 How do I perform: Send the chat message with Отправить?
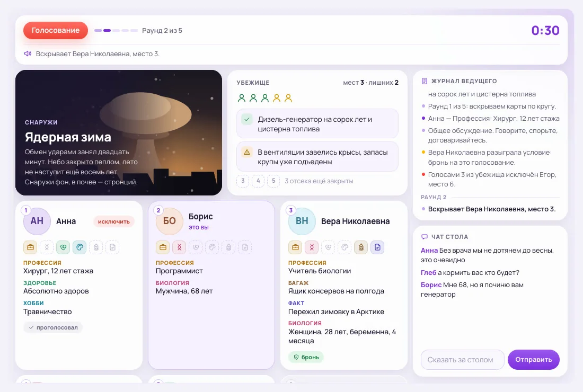click(x=534, y=360)
